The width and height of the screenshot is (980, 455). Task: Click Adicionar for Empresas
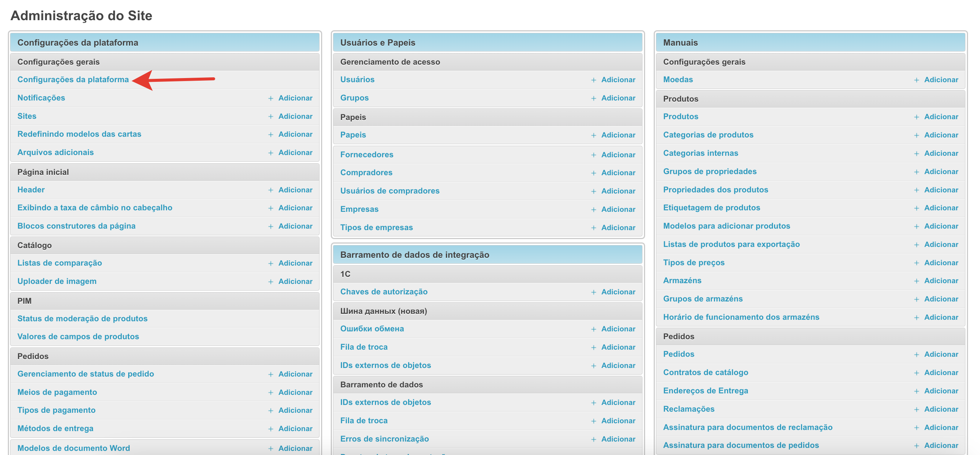[x=618, y=209]
